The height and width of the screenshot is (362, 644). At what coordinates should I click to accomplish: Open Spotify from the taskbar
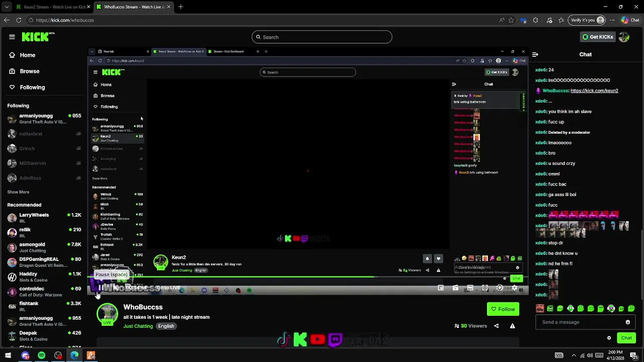[42, 355]
